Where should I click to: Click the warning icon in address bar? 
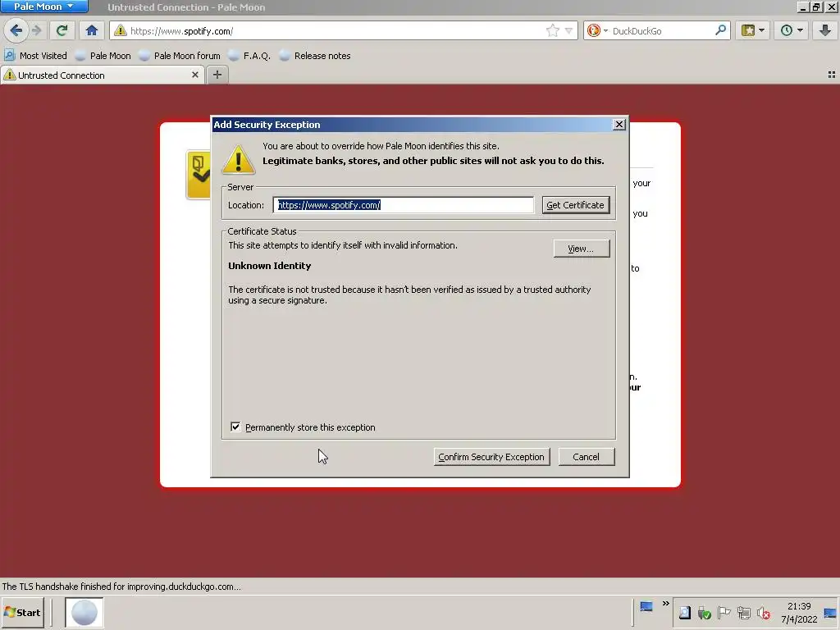[x=121, y=30]
